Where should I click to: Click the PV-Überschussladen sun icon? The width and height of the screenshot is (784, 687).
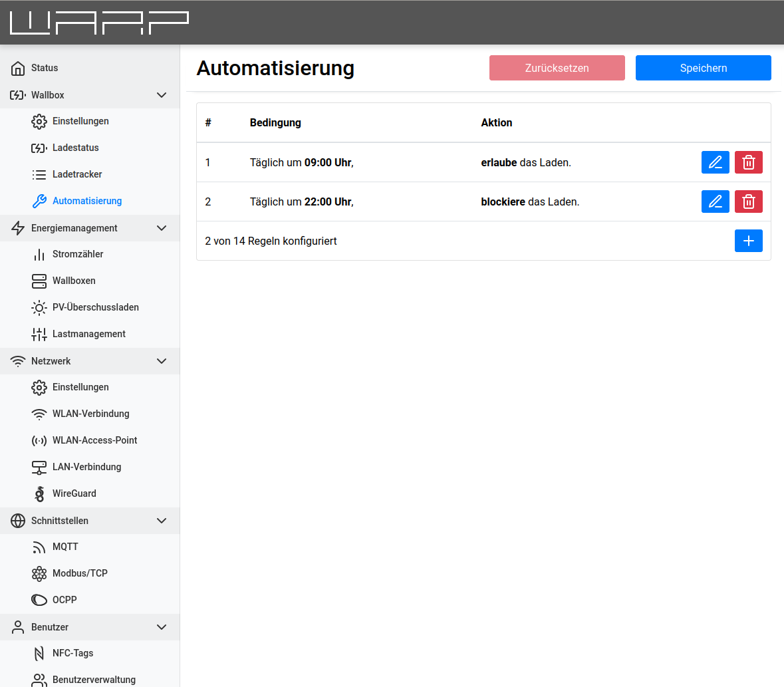coord(39,307)
